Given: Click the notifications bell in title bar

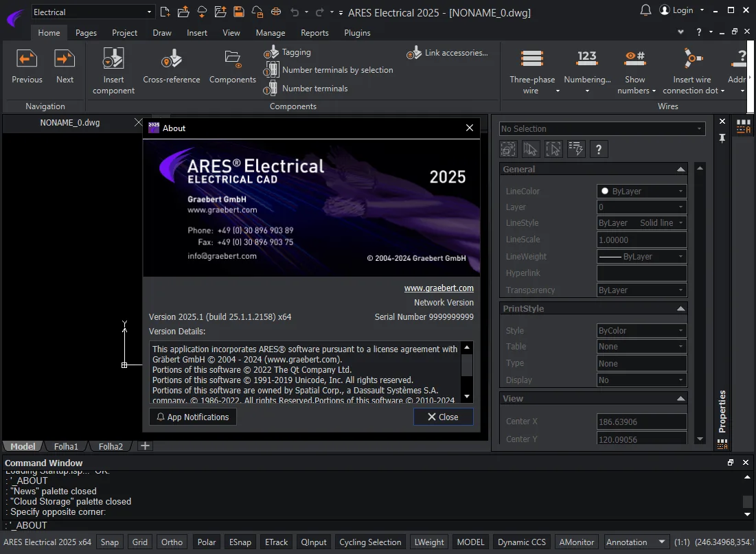Looking at the screenshot, I should pyautogui.click(x=645, y=10).
